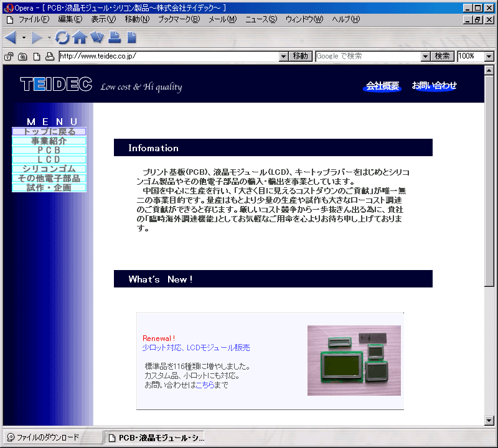Open the 会社概要 page link
The height and width of the screenshot is (448, 498).
(x=382, y=86)
